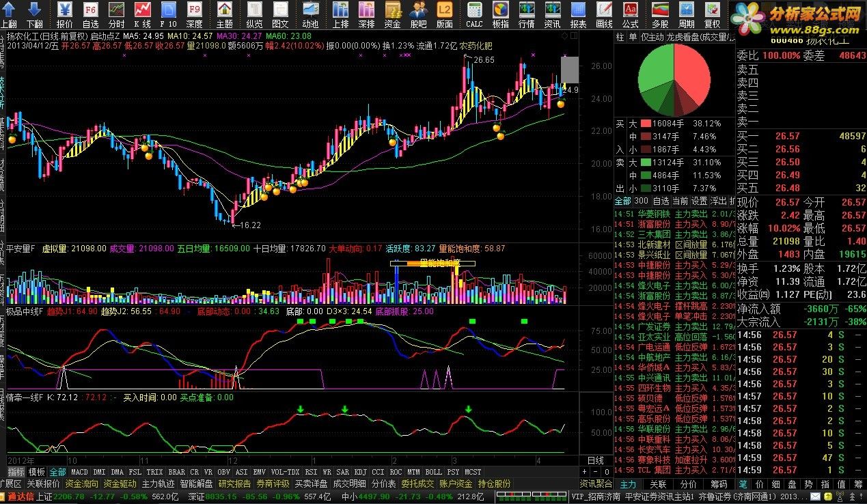Click the red 买 大 color swatch
867x504 pixels.
pos(645,124)
